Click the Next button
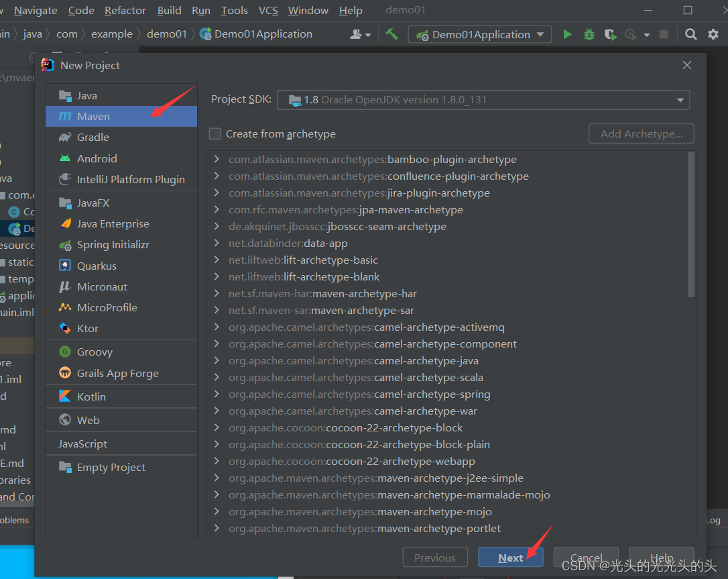728x579 pixels. [x=511, y=557]
